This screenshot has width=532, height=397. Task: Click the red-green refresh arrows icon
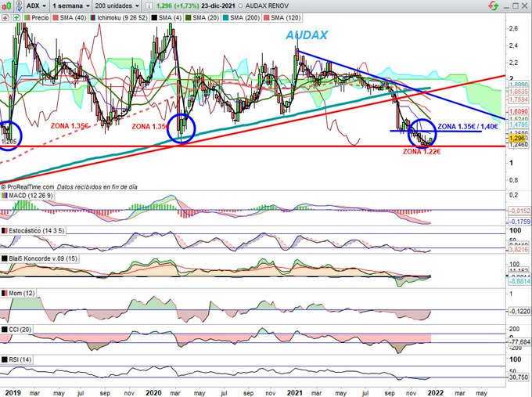coord(494,5)
